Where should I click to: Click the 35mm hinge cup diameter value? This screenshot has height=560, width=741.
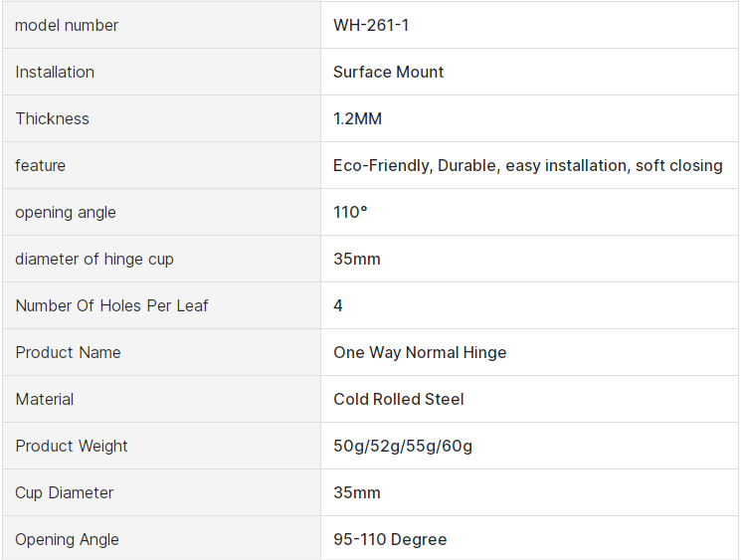(357, 259)
